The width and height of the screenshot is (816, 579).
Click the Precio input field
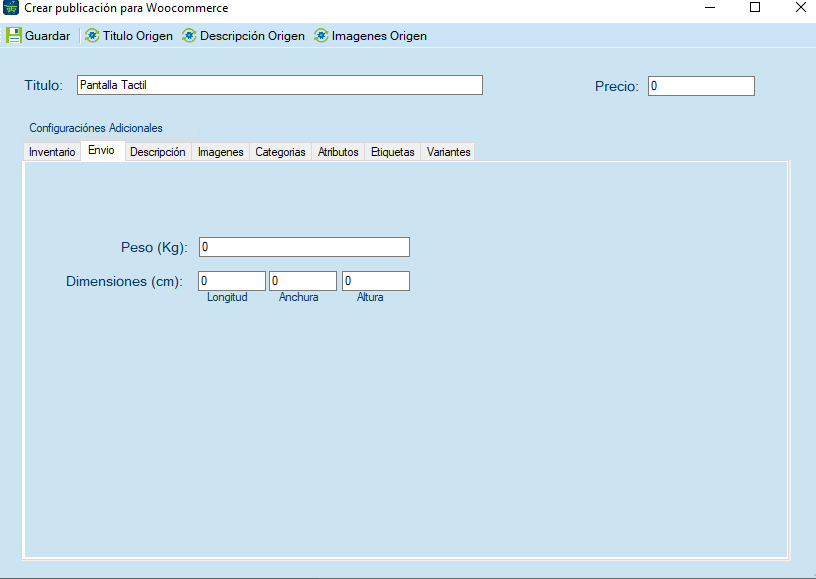(701, 86)
